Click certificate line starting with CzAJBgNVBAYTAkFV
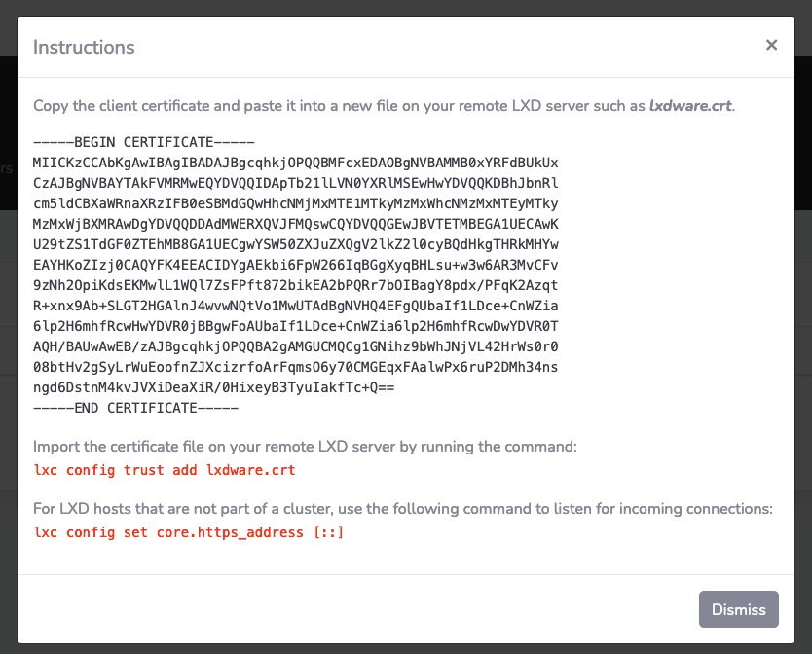 (x=295, y=183)
